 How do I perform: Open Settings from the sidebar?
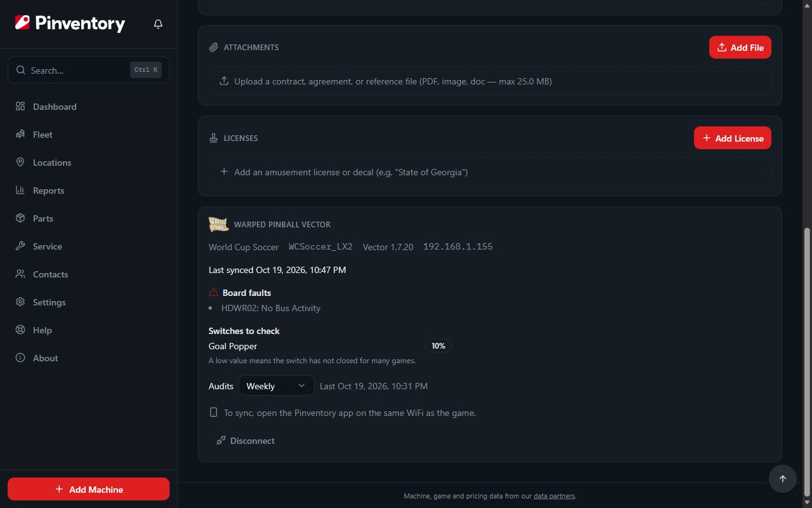pos(88,302)
